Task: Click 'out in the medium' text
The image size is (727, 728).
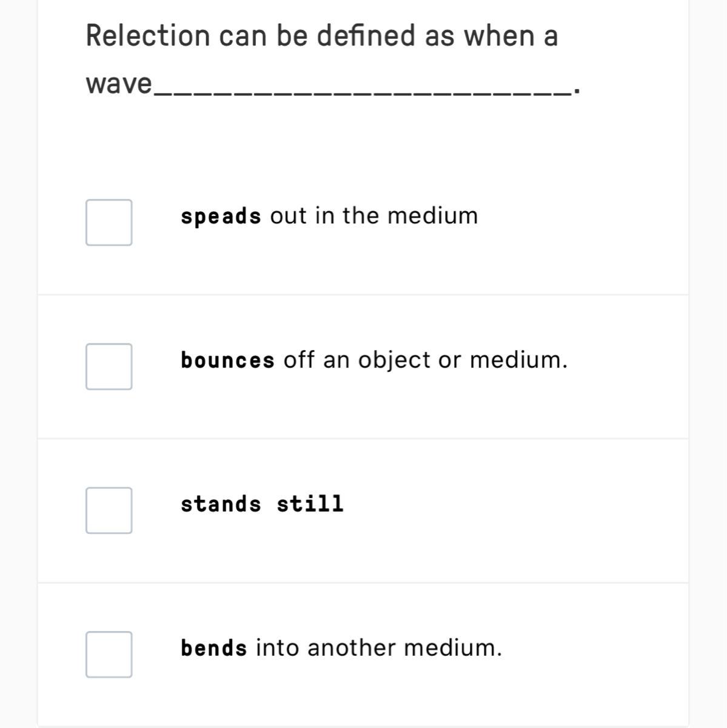Action: (374, 216)
